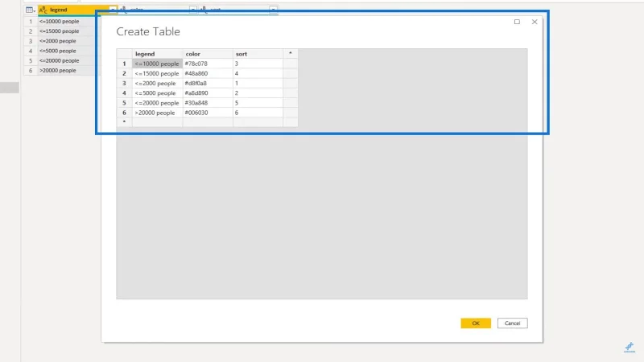Screen dimensions: 644x362
Task: Click the color value #a8d890
Action: [208, 93]
